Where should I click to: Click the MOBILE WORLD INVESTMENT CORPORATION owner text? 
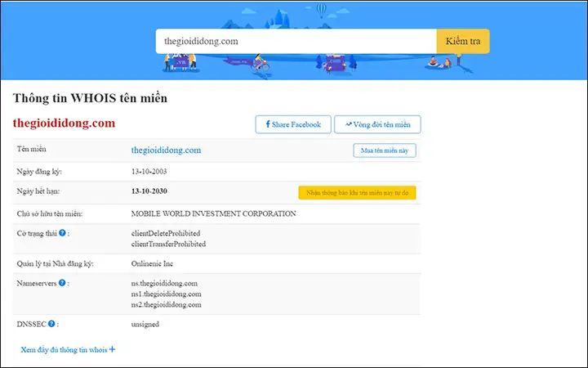(x=213, y=213)
